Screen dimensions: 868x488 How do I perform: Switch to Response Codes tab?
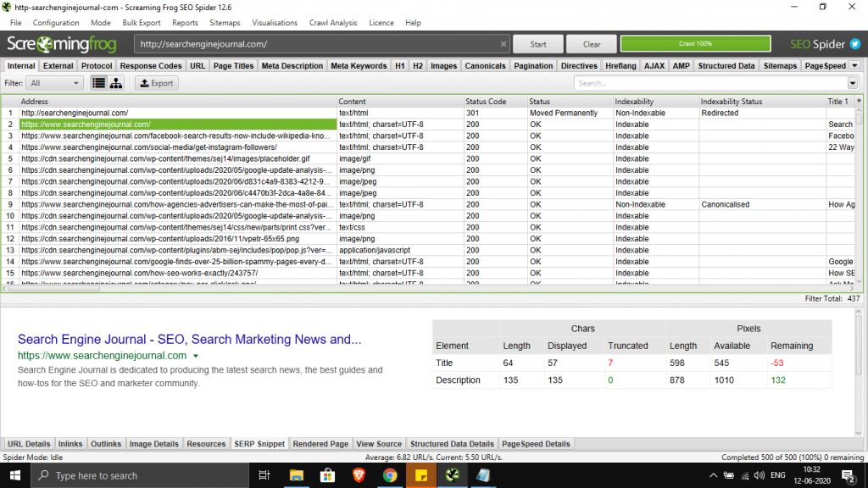tap(151, 65)
